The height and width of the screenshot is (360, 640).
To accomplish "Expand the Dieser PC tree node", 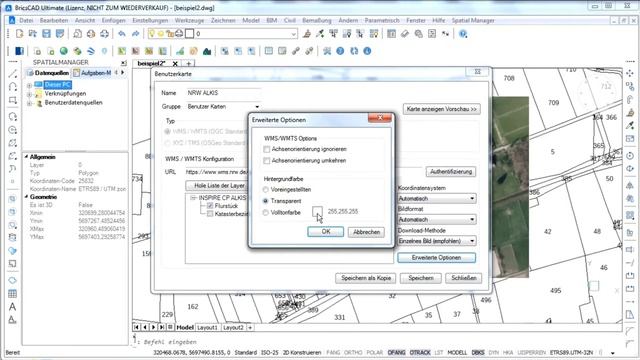I will (x=29, y=85).
